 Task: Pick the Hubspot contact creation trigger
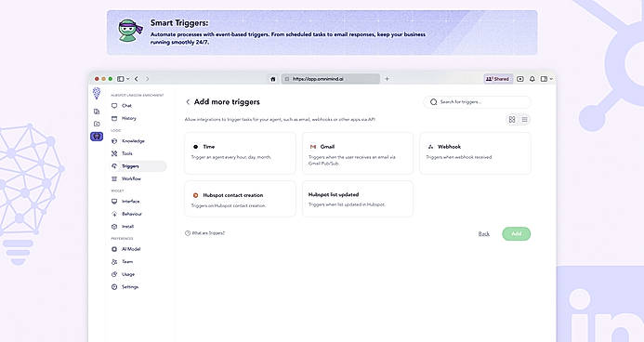[x=240, y=199]
